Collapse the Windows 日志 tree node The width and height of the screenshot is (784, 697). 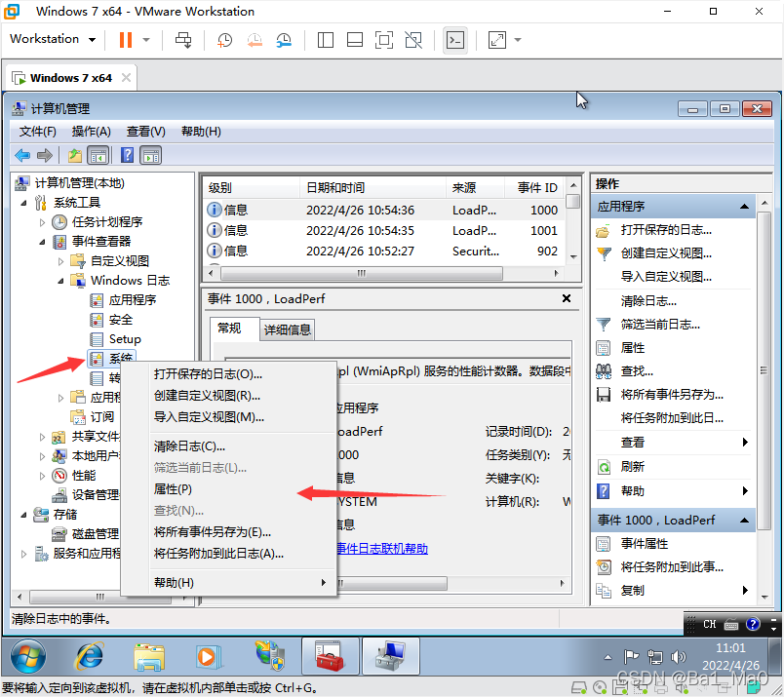(60, 281)
